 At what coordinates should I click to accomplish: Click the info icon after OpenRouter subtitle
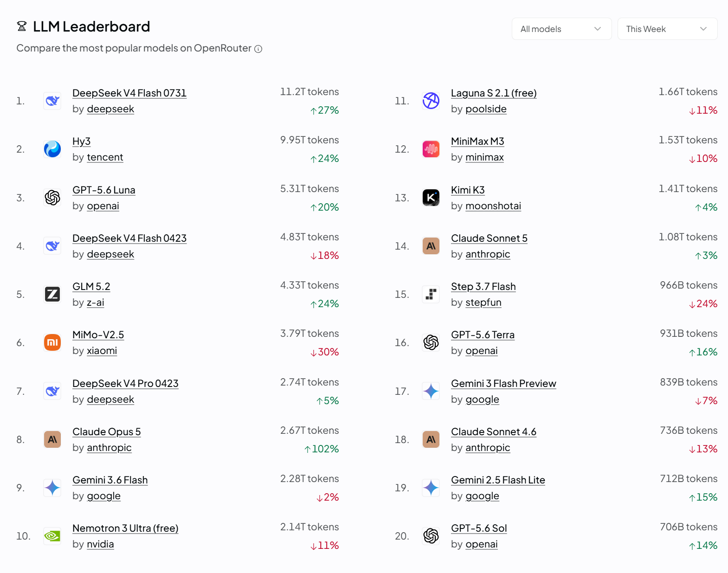click(258, 49)
